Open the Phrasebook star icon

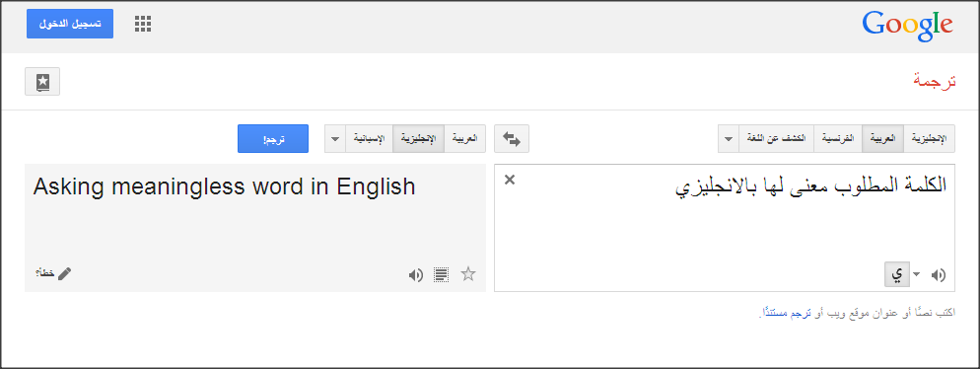[x=41, y=81]
